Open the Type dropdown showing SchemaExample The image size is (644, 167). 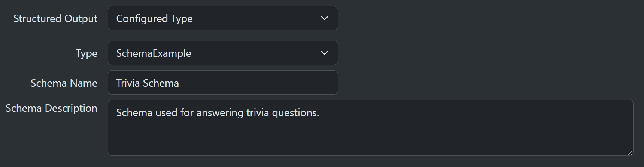(x=222, y=53)
